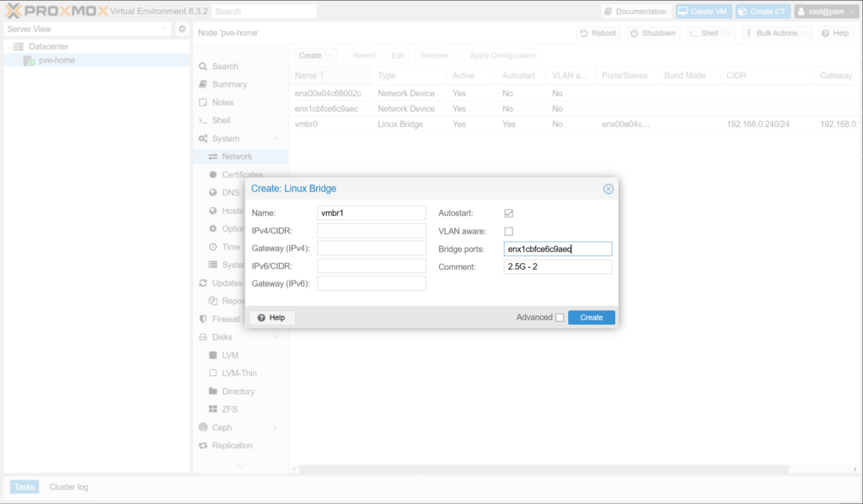Click the blue Create button in dialog

[x=591, y=318]
